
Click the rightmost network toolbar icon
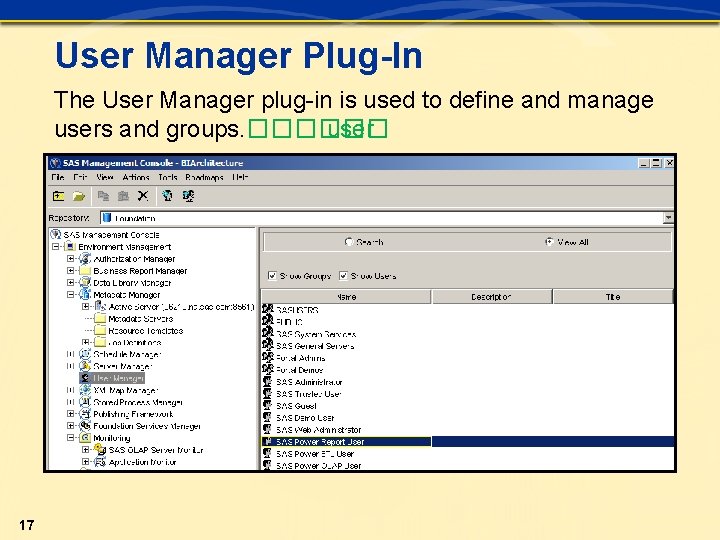point(188,196)
